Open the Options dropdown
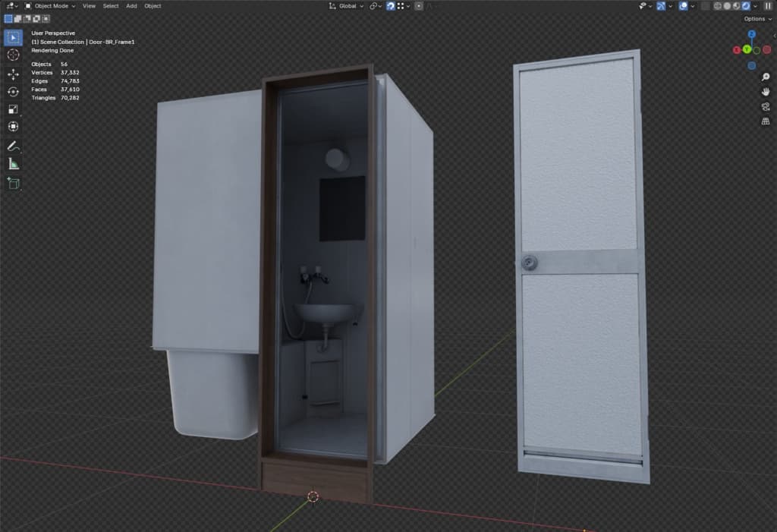This screenshot has height=532, width=777. click(757, 18)
